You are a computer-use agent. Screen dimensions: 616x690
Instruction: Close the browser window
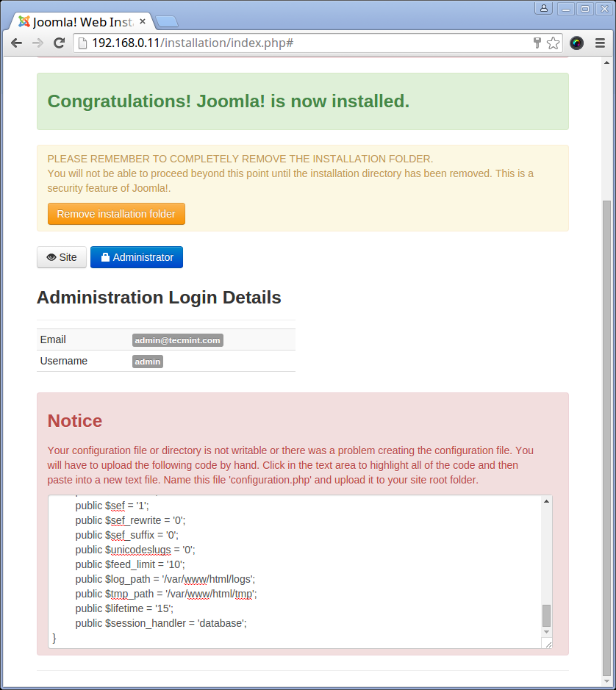604,9
